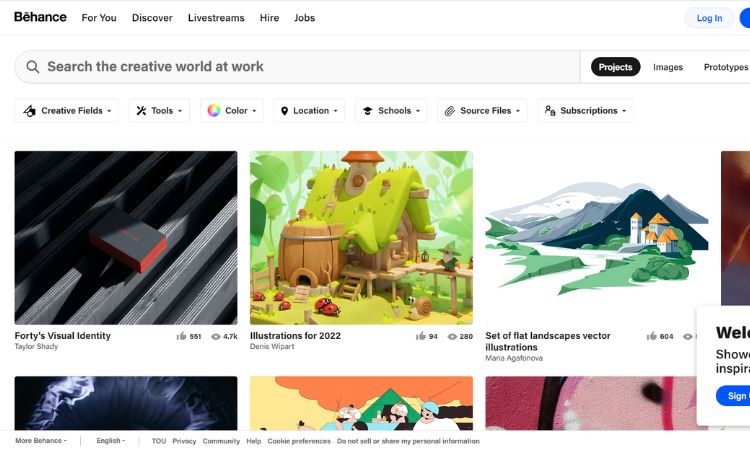750x450 pixels.
Task: Click the Color wheel swatch icon
Action: [213, 110]
